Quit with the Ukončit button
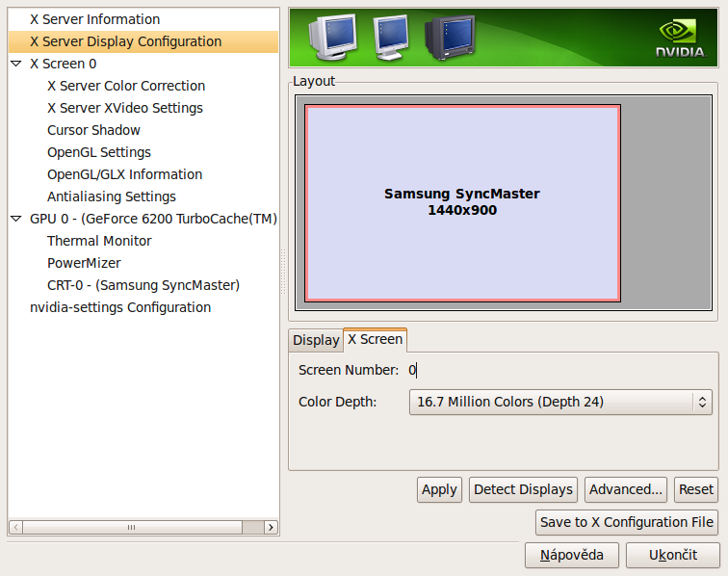 click(673, 555)
